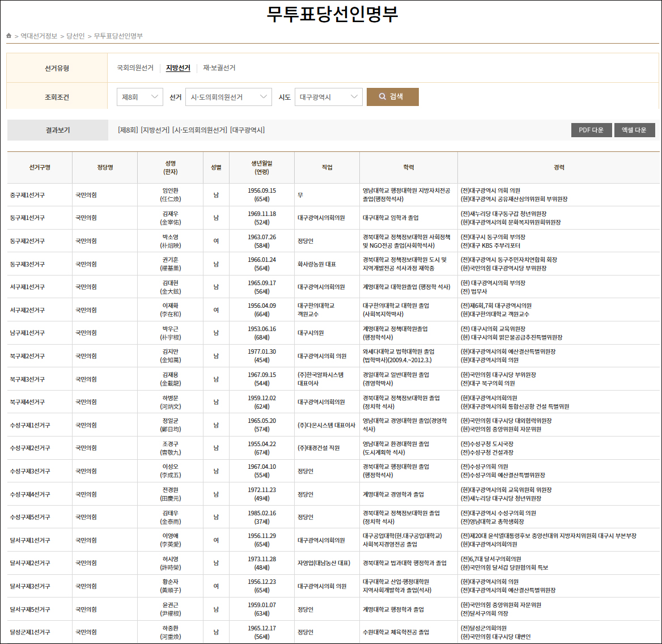Click the 중구제1선거구 district cell
Screen dimensions: 662x644
point(27,195)
